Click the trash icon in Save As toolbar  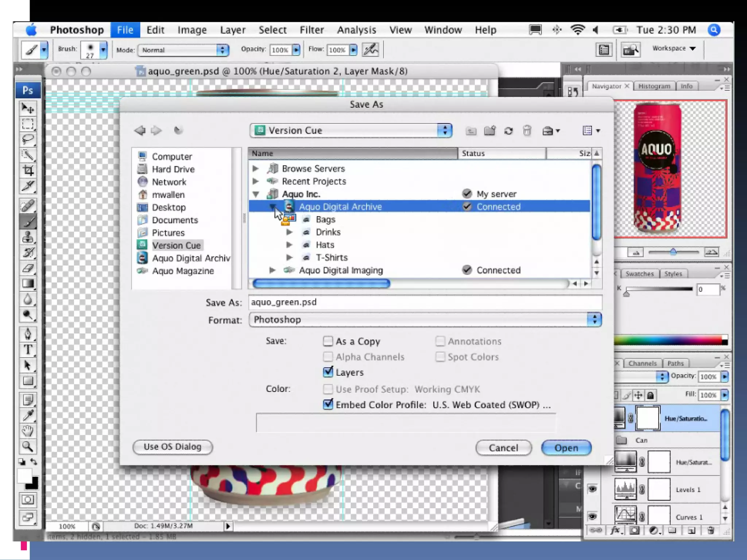[527, 131]
